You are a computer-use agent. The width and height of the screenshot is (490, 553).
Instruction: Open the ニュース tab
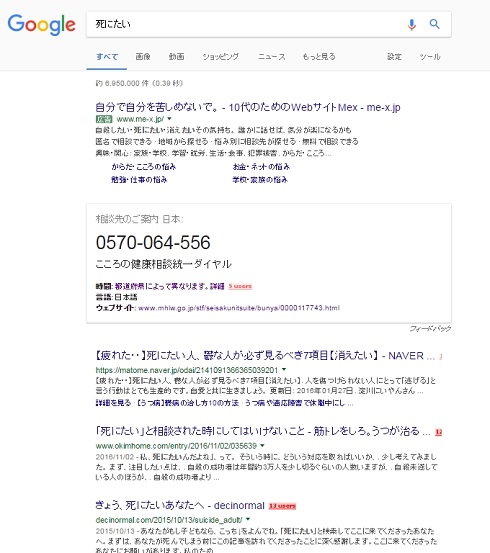271,56
